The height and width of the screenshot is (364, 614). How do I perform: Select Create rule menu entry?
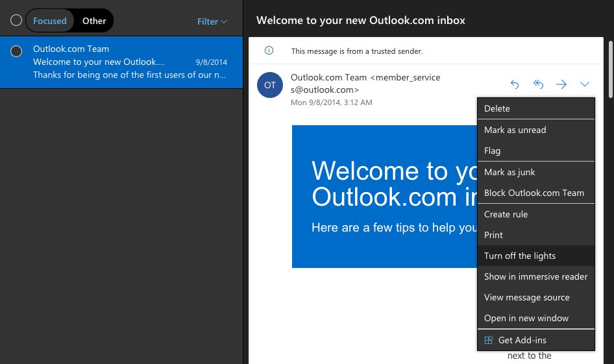[x=536, y=215]
